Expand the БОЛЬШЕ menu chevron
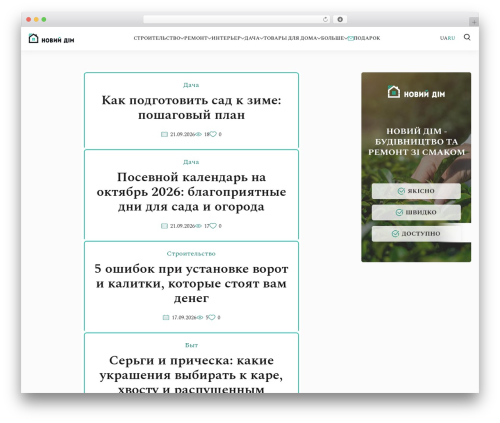This screenshot has height=423, width=500. coord(346,38)
